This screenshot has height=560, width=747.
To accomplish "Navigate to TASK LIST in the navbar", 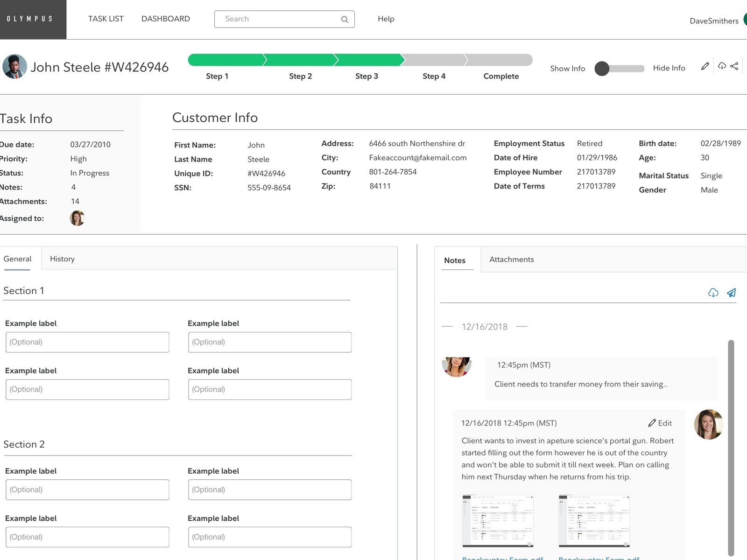I will 106,19.
